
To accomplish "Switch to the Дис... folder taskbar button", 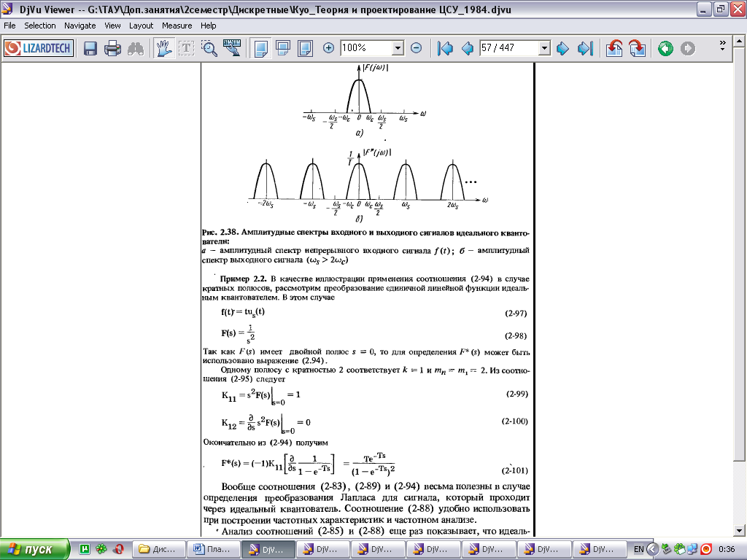I will 158,550.
